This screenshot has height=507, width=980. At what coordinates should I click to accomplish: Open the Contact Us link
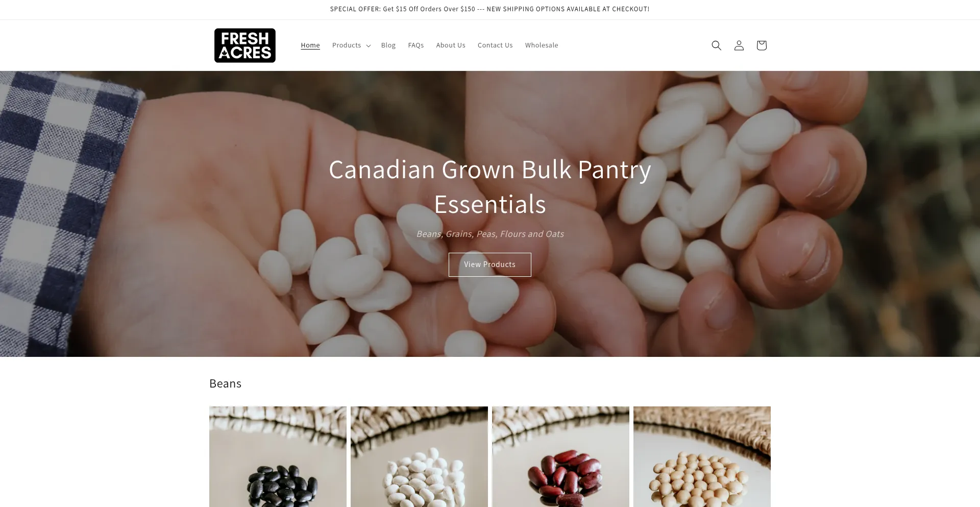coord(495,45)
